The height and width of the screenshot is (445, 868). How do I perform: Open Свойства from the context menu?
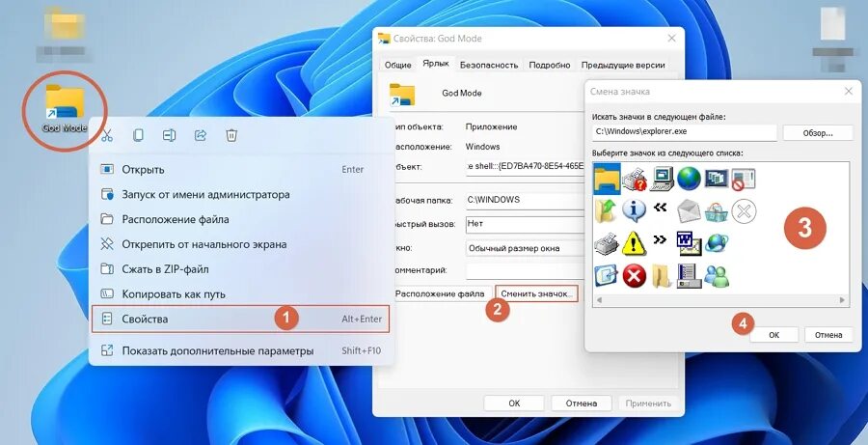click(241, 320)
